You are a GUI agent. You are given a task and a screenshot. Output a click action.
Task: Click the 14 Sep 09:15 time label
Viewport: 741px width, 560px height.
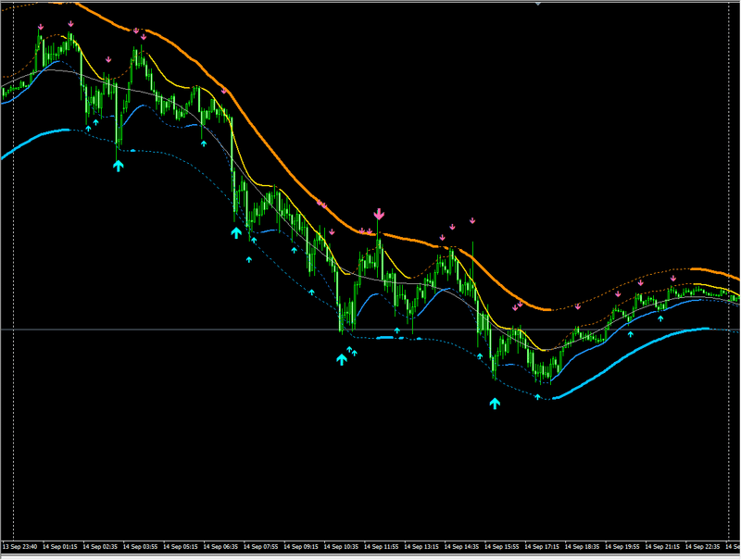click(301, 547)
